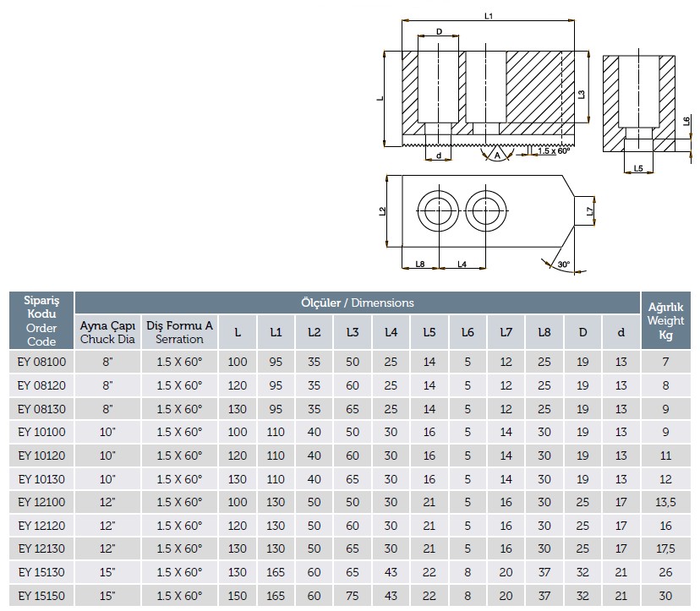Click the L1 dimension label in drawing
The height and width of the screenshot is (611, 700).
coord(489,15)
